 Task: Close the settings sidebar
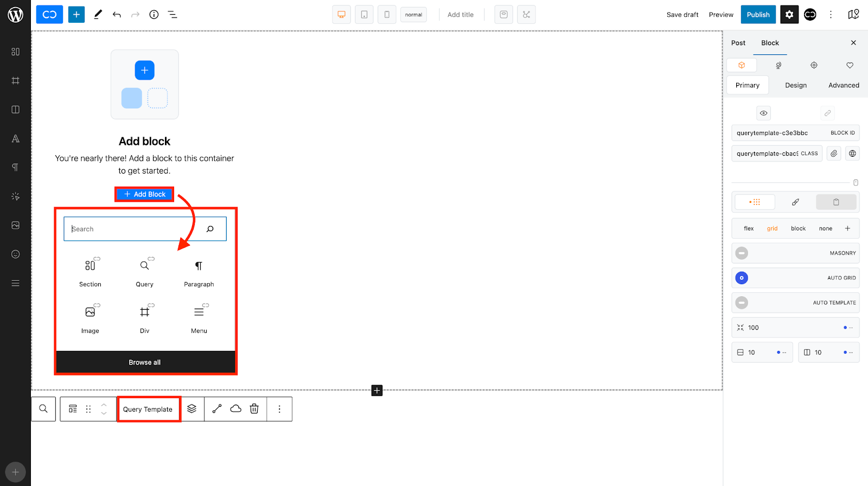click(853, 43)
